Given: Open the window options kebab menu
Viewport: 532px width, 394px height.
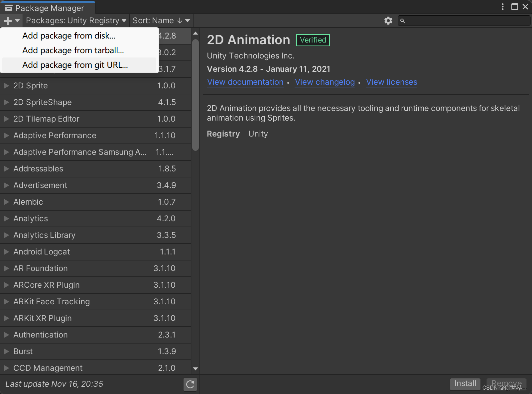Looking at the screenshot, I should click(503, 7).
